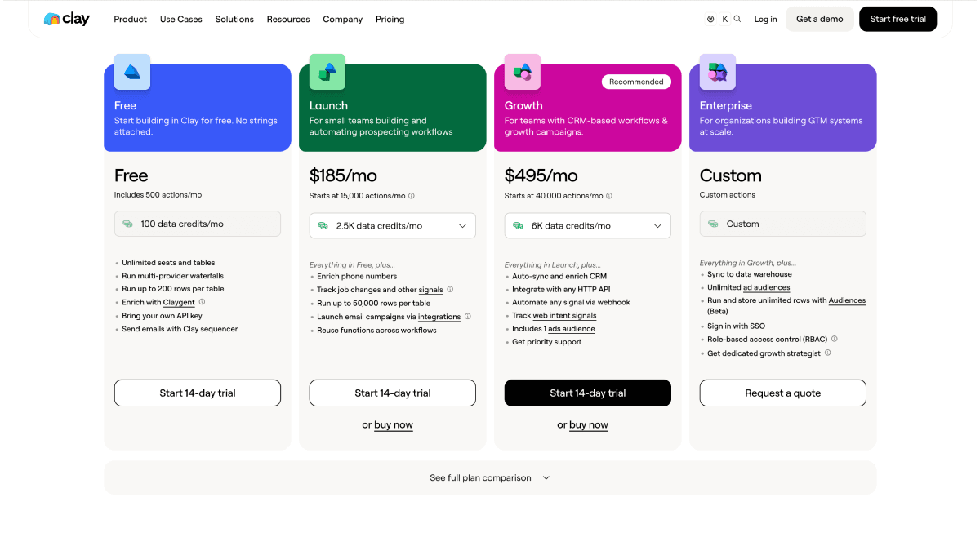The width and height of the screenshot is (980, 533).
Task: Open the web intent signals link
Action: 564,315
